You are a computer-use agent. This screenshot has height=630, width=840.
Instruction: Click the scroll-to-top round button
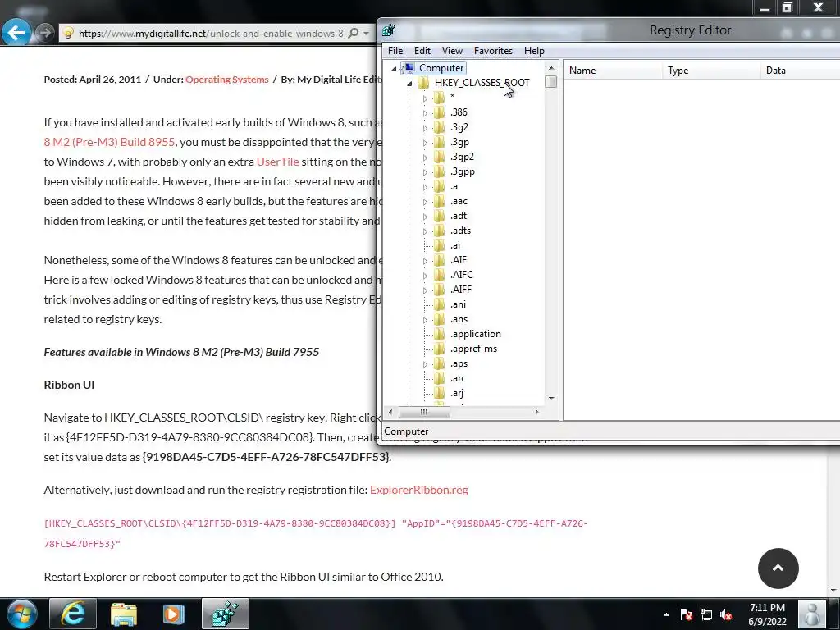(778, 568)
